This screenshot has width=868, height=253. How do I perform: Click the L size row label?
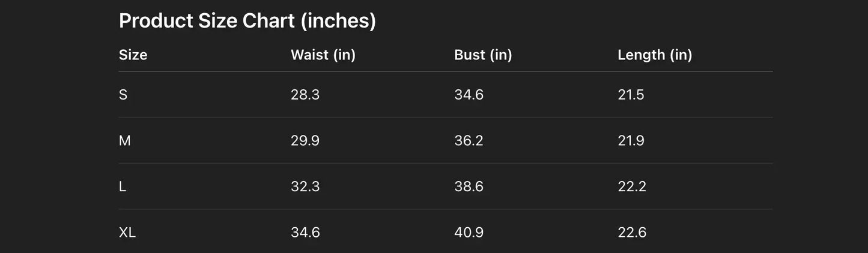tap(123, 186)
